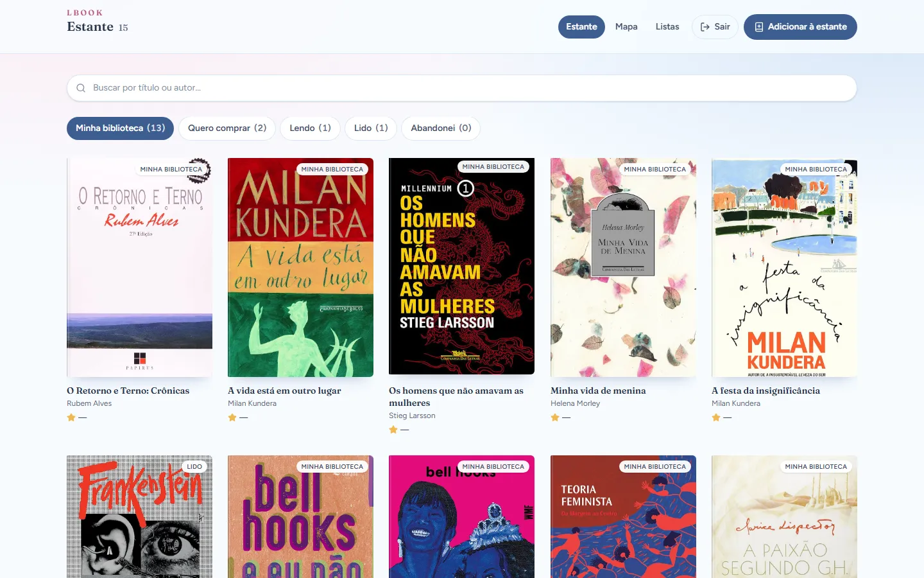Click title A vida está em outro lugar
The height and width of the screenshot is (578, 924).
point(284,390)
